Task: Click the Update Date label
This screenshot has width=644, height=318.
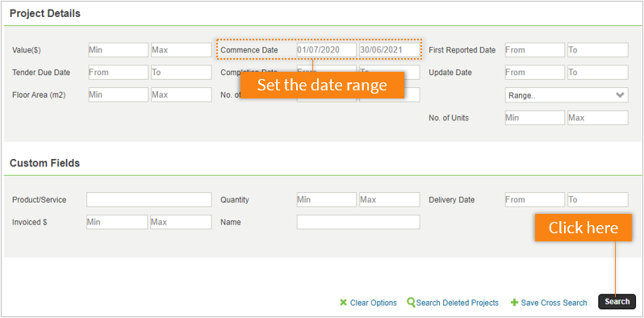Action: coord(450,73)
